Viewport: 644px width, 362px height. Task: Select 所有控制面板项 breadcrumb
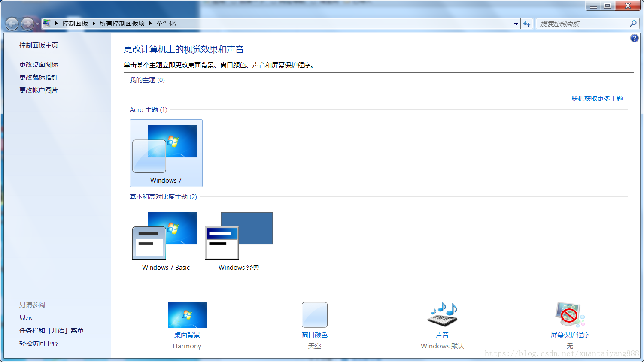click(122, 24)
